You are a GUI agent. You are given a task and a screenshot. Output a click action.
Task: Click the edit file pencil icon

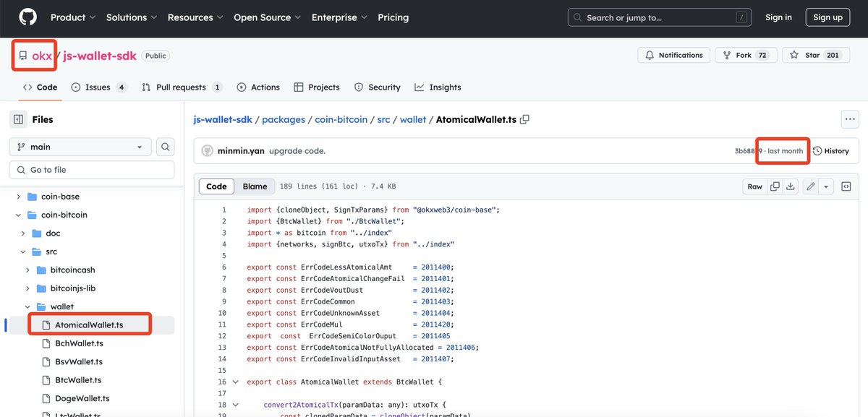tap(811, 186)
